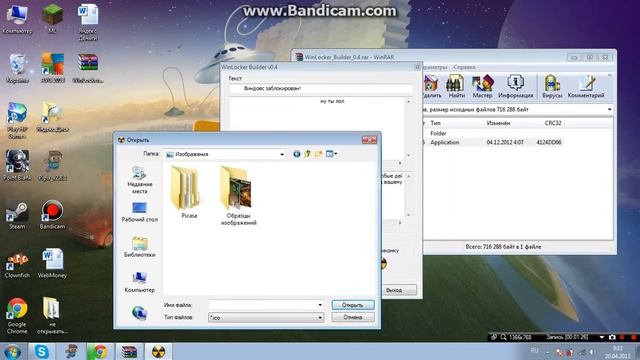Sort by CRC32 column in WinRAR
The height and width of the screenshot is (360, 640).
pos(553,123)
